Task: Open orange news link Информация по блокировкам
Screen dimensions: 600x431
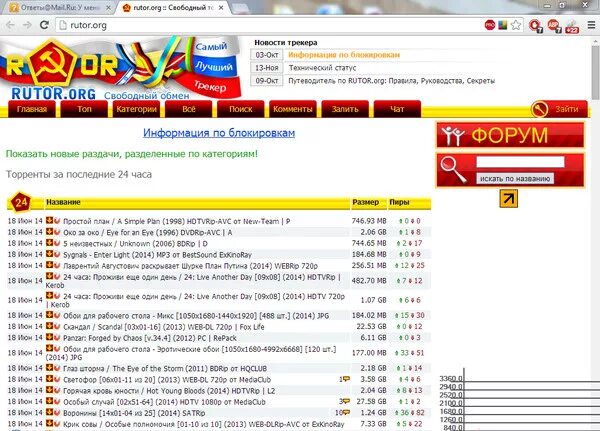Action: tap(344, 55)
